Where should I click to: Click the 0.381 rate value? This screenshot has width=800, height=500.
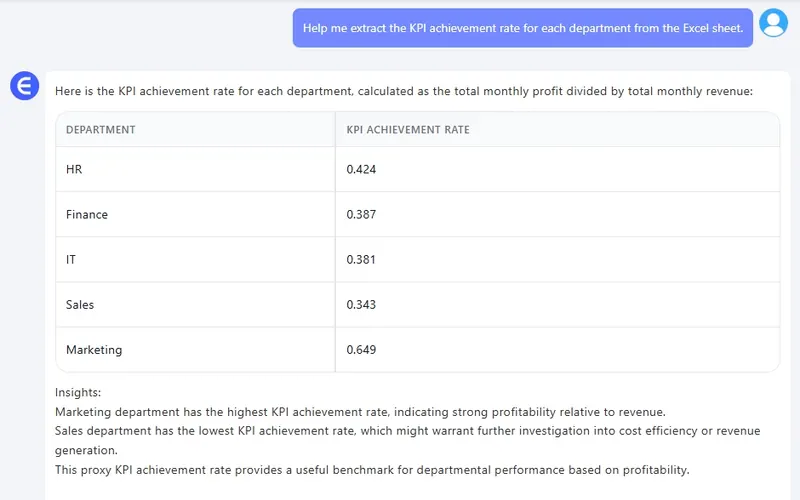click(x=361, y=260)
